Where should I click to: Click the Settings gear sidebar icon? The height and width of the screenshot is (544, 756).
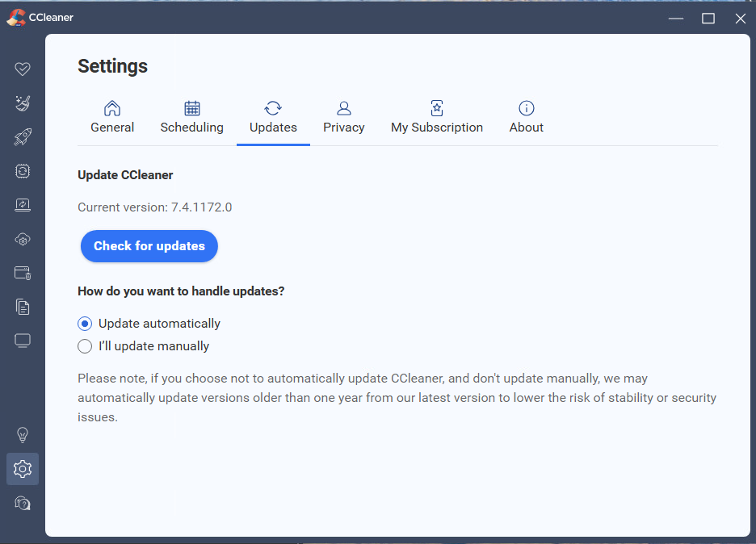23,469
